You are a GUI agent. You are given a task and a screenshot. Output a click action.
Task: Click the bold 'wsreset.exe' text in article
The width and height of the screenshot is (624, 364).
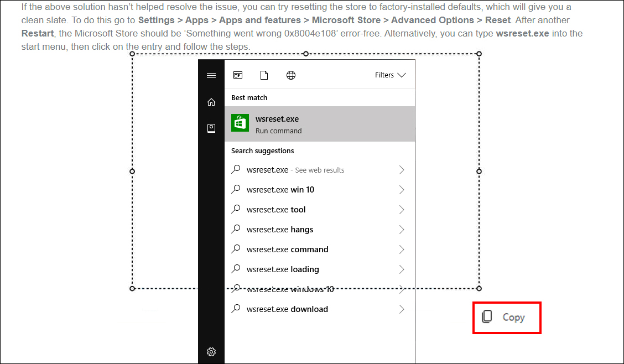523,33
